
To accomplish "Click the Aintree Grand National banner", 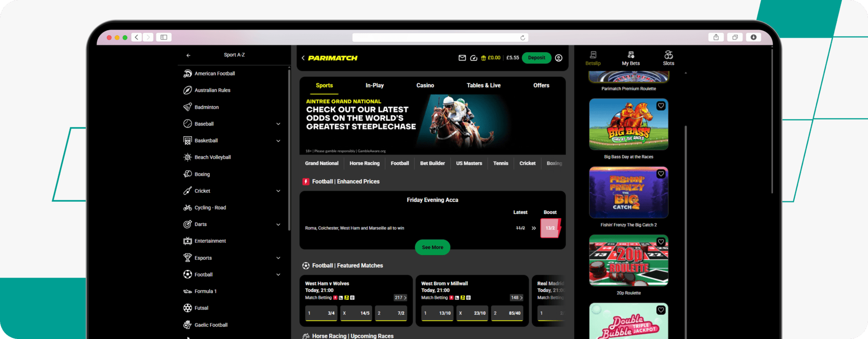I will [x=433, y=125].
